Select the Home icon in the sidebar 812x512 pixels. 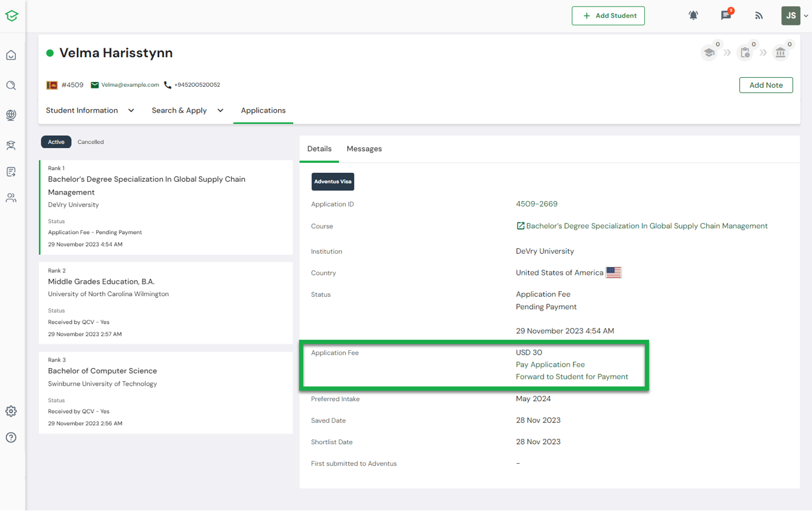[11, 54]
